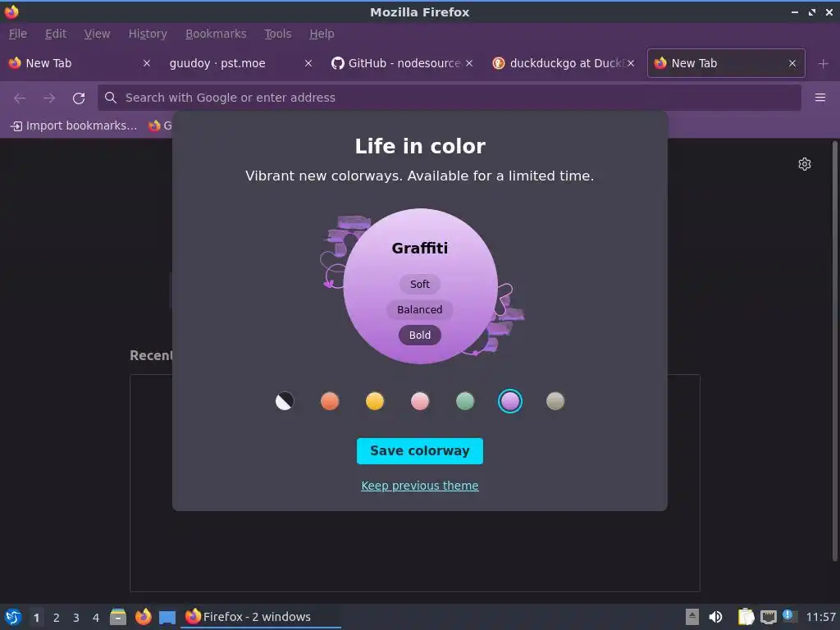This screenshot has width=840, height=630.
Task: Switch to workspace 4 in taskbar
Action: (x=95, y=618)
